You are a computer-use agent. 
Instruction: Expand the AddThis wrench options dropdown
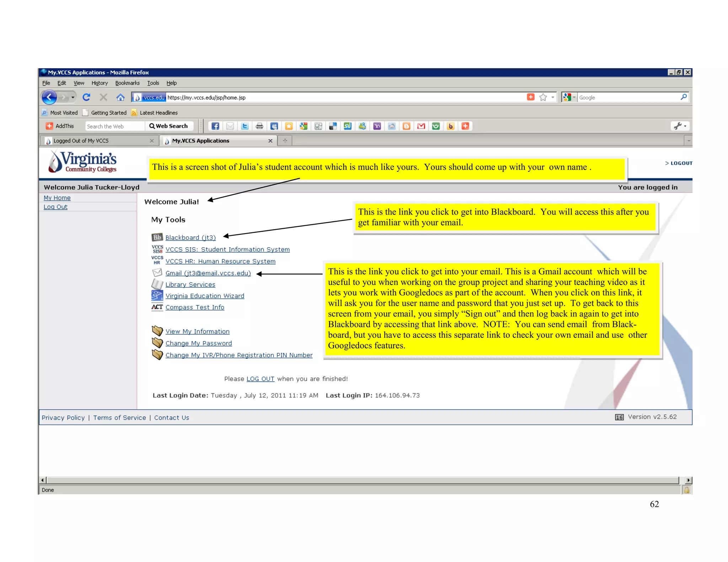[x=680, y=126]
